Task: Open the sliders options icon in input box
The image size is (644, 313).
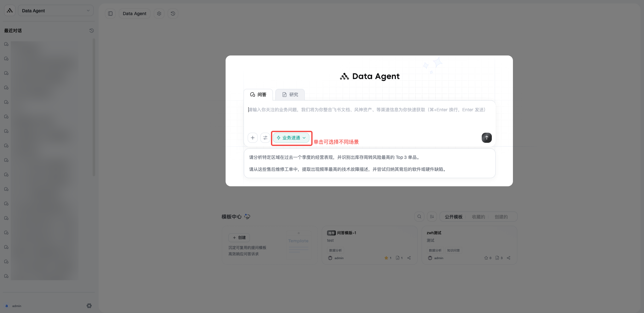Action: [x=265, y=138]
